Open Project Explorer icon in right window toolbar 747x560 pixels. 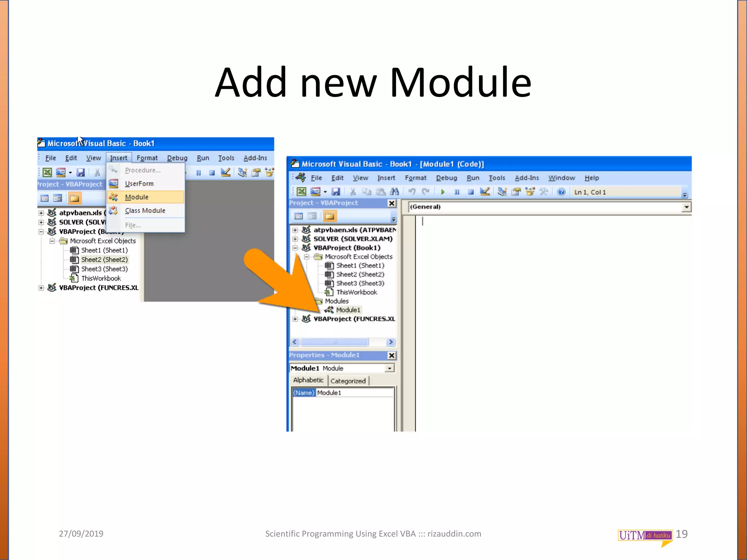coord(502,192)
